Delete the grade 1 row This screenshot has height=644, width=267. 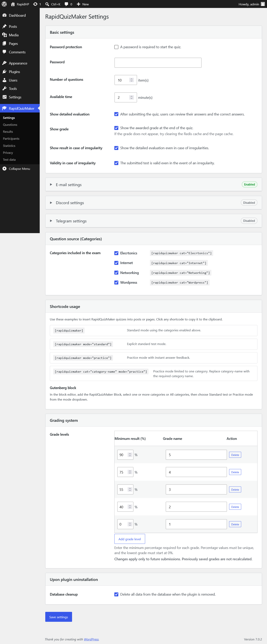[x=235, y=524]
